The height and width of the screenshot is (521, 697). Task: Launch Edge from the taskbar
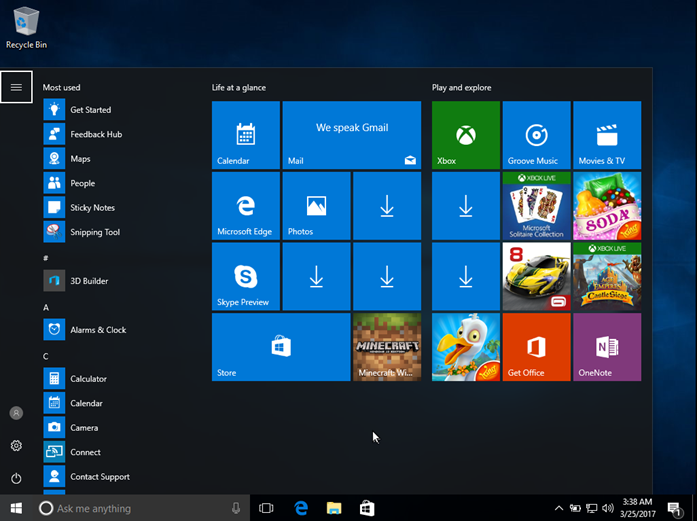(301, 508)
